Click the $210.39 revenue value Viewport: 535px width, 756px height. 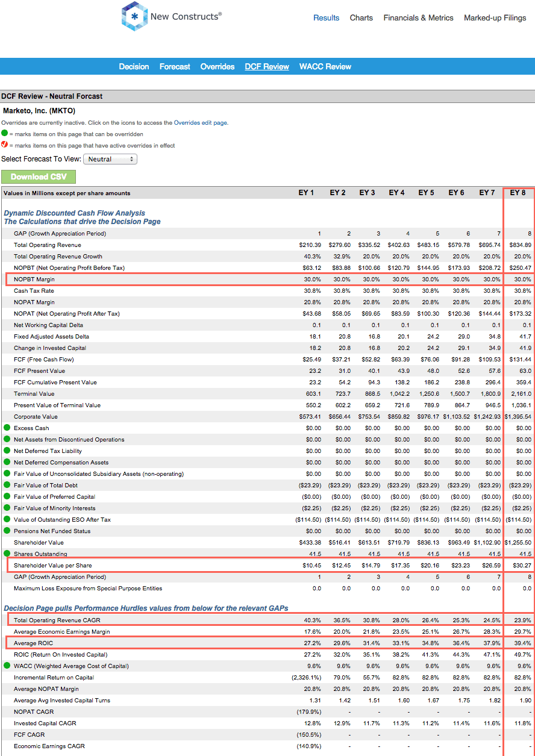tap(310, 245)
